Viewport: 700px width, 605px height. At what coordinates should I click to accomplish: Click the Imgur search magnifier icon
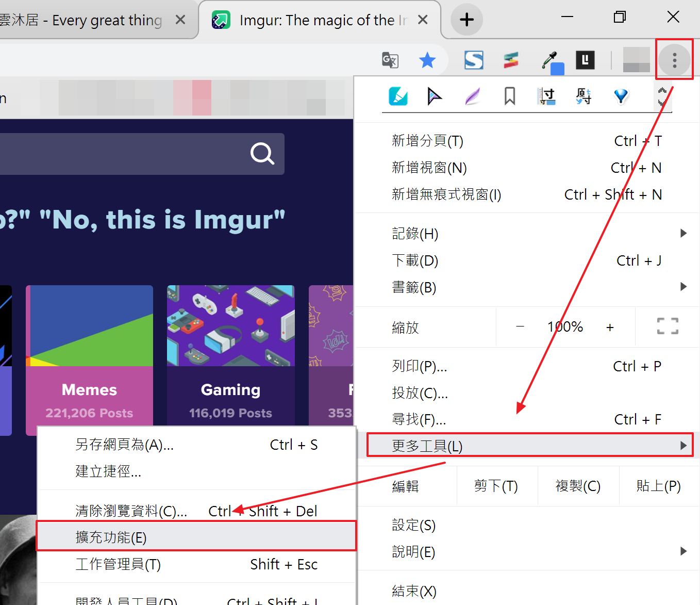pos(262,154)
